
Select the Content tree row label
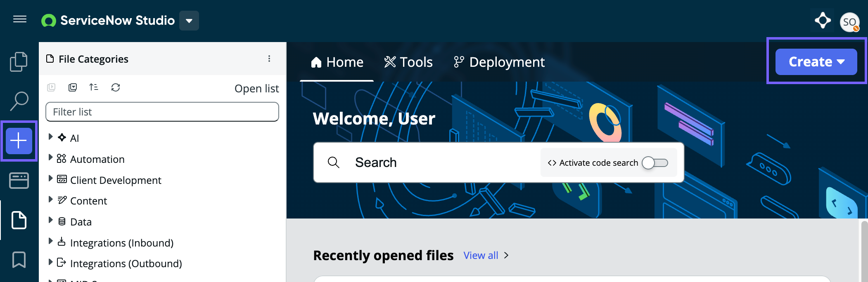tap(88, 201)
